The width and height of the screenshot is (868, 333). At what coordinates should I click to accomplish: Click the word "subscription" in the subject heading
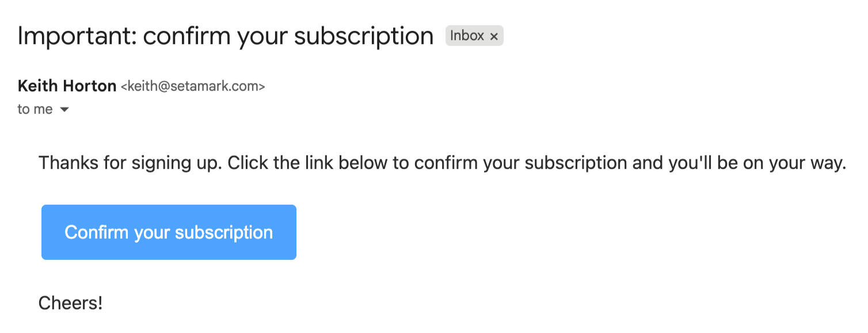363,36
